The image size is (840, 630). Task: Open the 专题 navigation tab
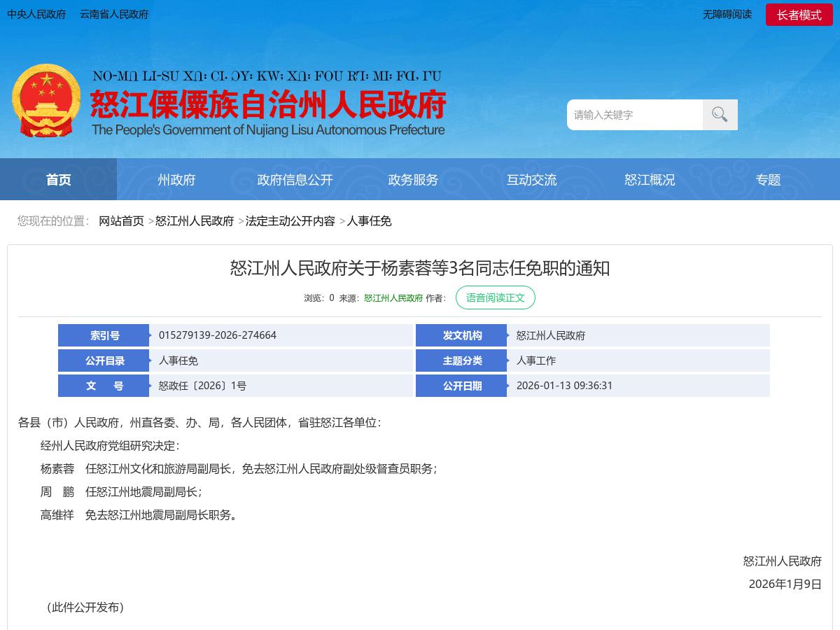(x=769, y=179)
